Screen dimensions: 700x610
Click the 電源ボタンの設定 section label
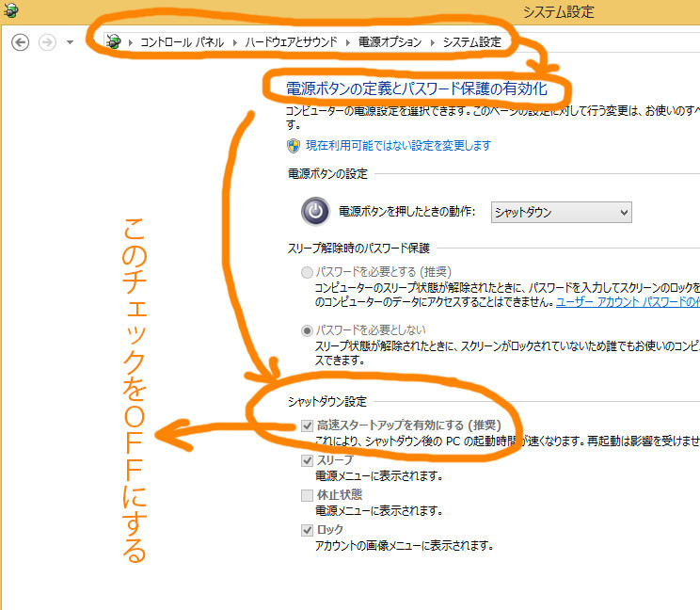(327, 174)
